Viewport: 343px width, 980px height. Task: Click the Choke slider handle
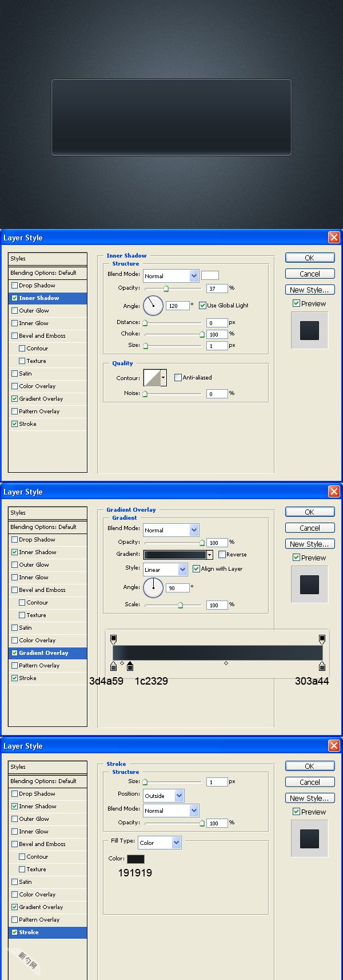(x=202, y=335)
